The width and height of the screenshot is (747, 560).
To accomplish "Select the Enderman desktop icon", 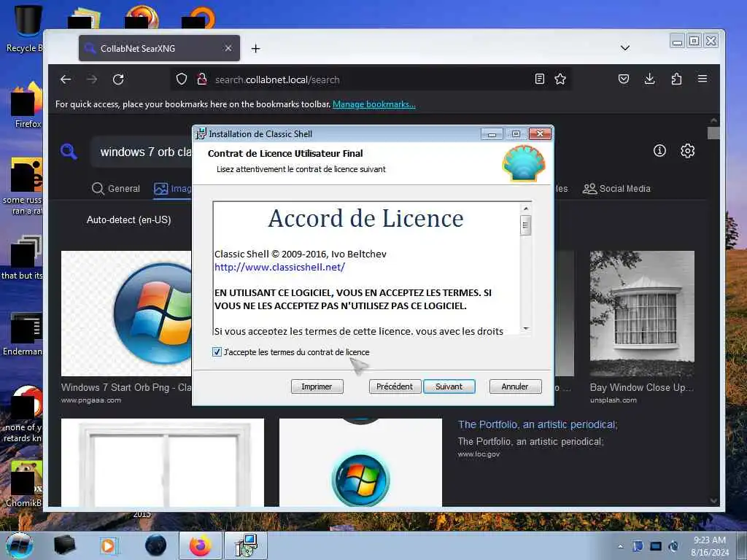I will (x=23, y=334).
